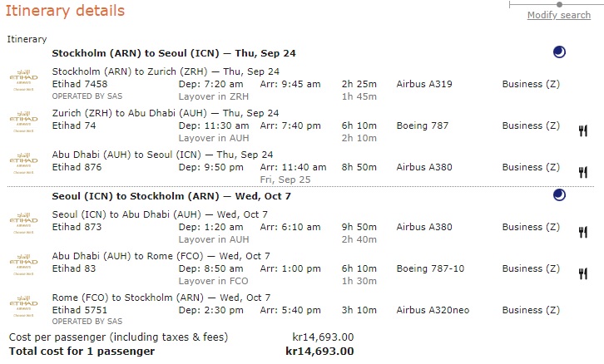Open the Modify search link
The width and height of the screenshot is (604, 364).
559,15
